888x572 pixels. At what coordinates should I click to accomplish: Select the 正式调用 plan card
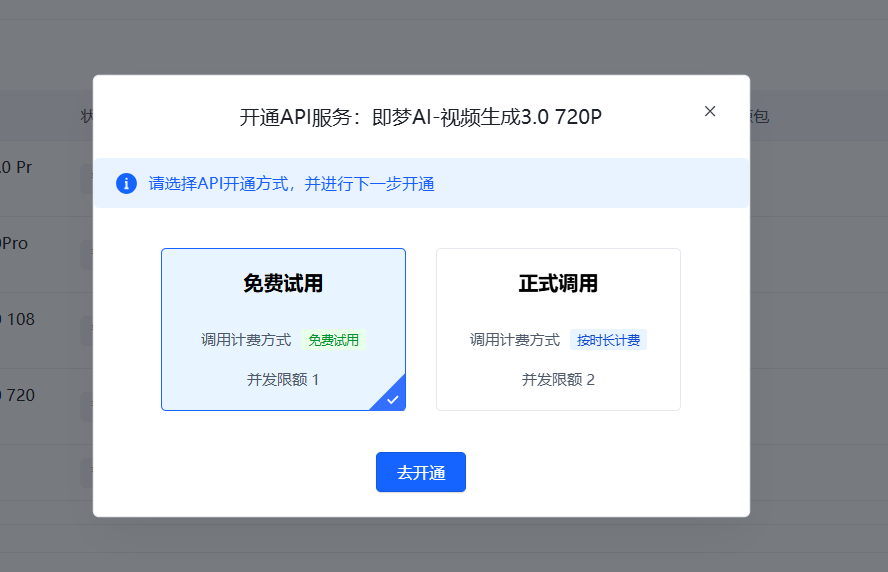click(558, 329)
